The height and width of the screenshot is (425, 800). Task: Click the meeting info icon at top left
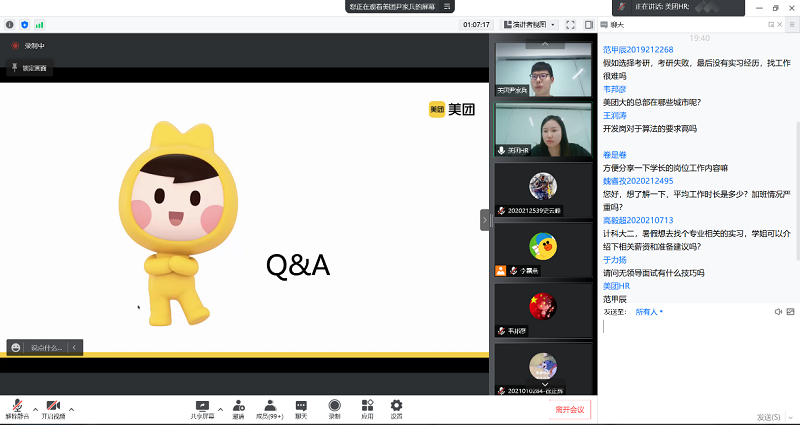(x=10, y=24)
